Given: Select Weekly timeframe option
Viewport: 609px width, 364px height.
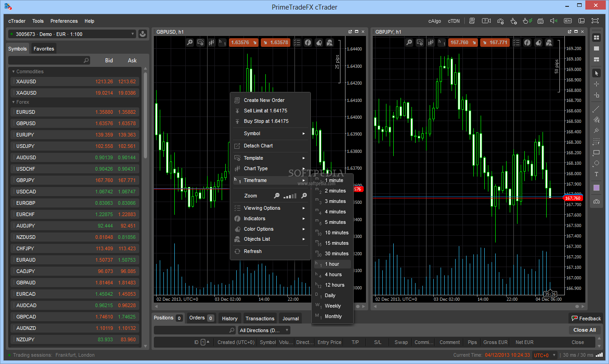Looking at the screenshot, I should tap(333, 306).
